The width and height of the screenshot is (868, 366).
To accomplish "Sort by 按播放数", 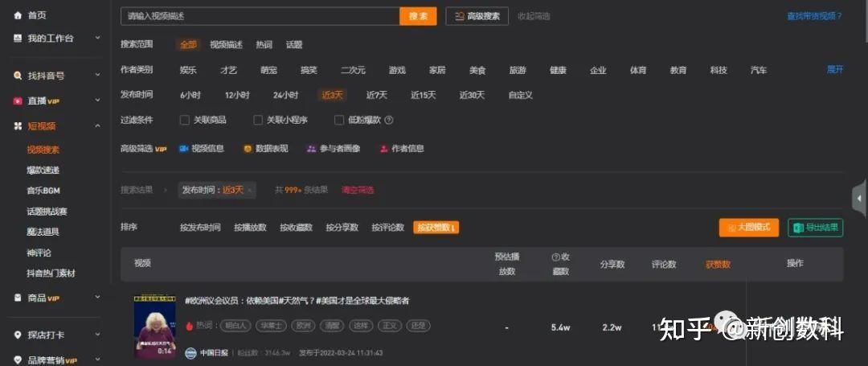I will (x=250, y=228).
